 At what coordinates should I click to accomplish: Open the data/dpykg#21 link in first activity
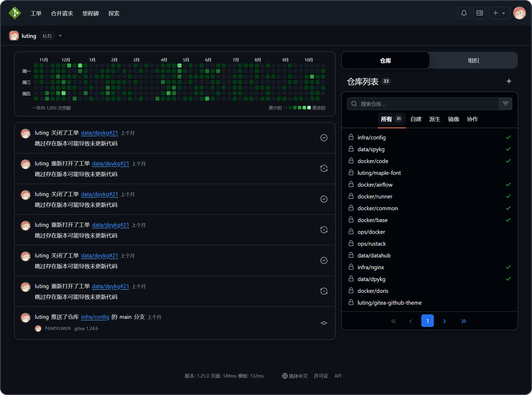[99, 133]
